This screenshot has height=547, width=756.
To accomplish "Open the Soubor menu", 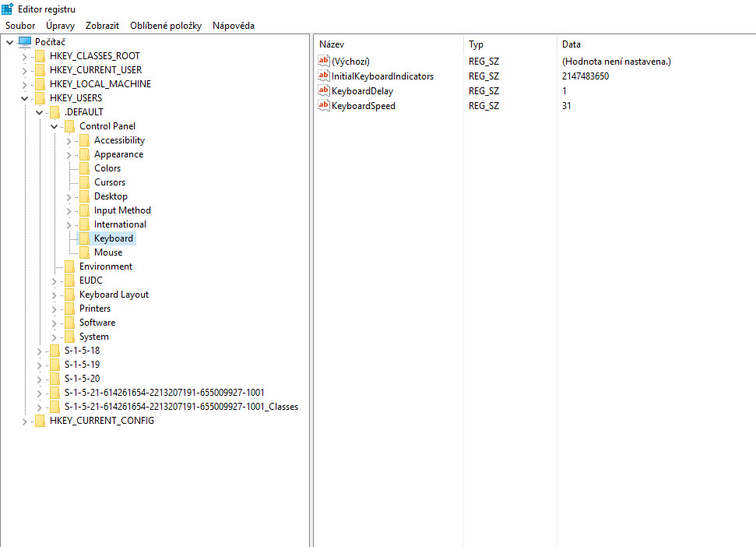I will pyautogui.click(x=20, y=26).
